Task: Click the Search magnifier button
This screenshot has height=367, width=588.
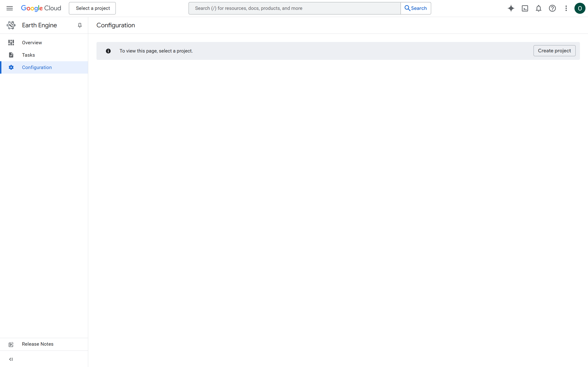Action: [416, 8]
